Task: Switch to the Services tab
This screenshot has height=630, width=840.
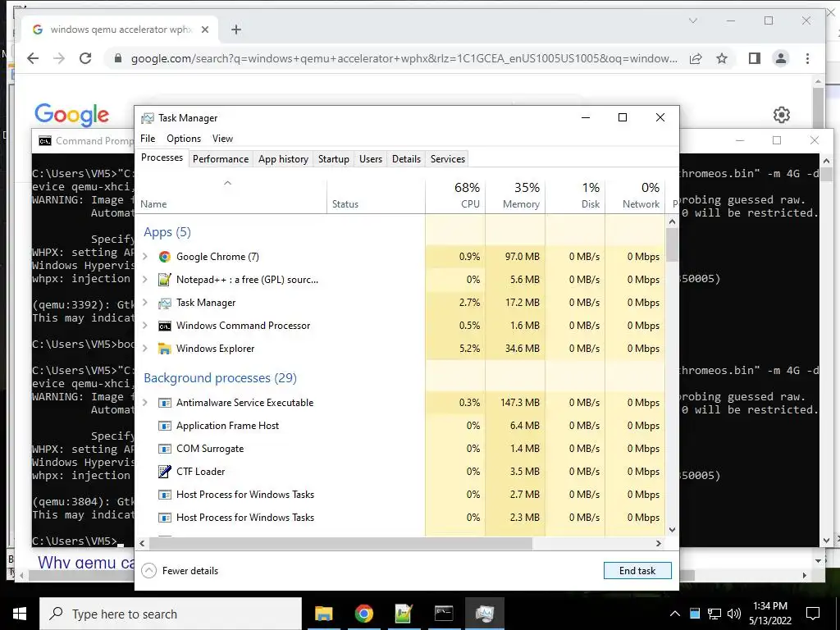Action: pos(448,159)
